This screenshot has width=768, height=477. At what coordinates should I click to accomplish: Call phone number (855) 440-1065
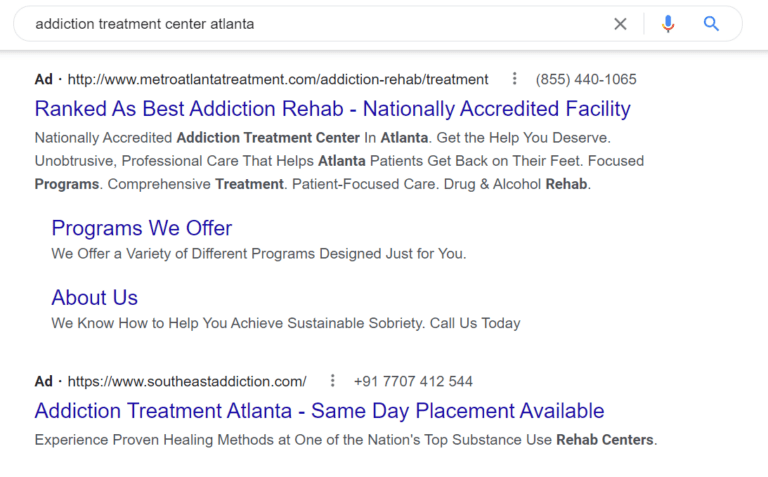click(x=586, y=79)
